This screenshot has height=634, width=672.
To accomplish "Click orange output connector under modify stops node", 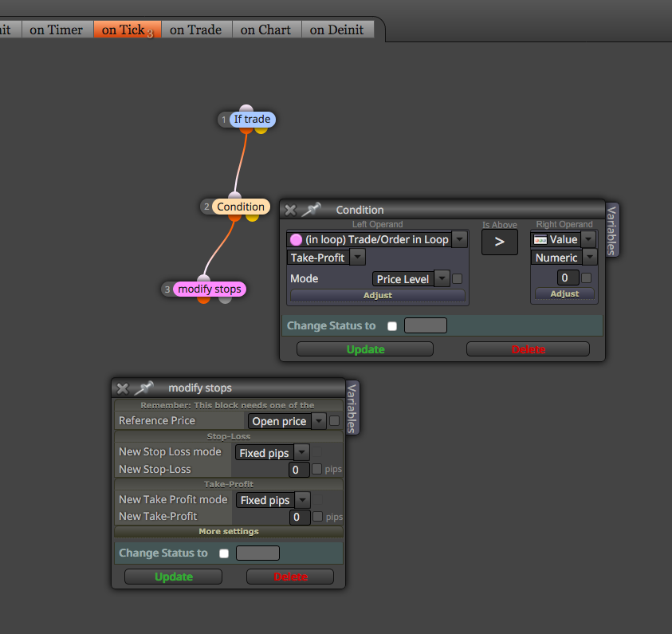I will pyautogui.click(x=203, y=299).
